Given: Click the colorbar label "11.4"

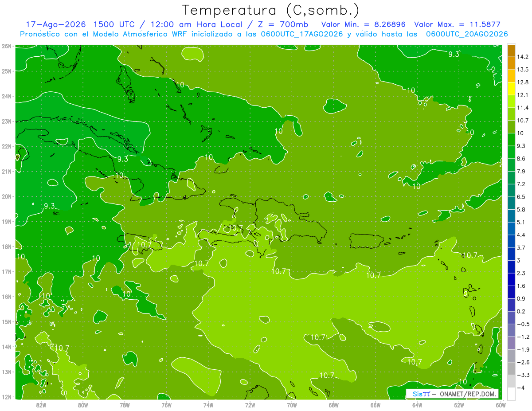Looking at the screenshot, I should [523, 108].
